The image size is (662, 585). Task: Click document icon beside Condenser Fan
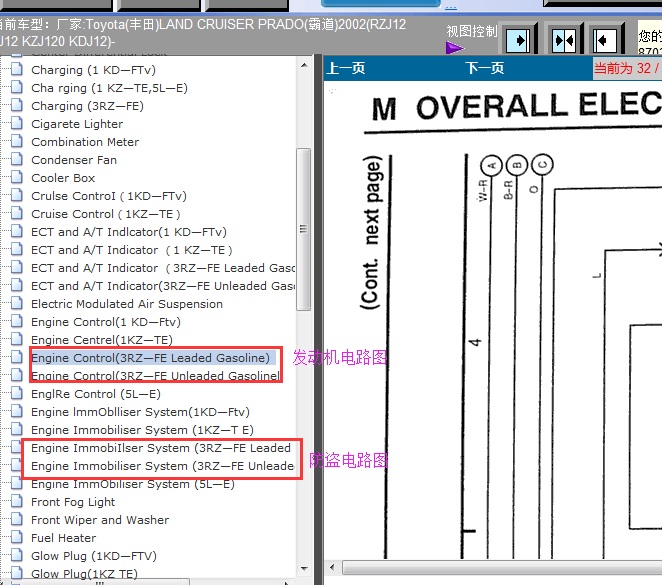coord(17,159)
